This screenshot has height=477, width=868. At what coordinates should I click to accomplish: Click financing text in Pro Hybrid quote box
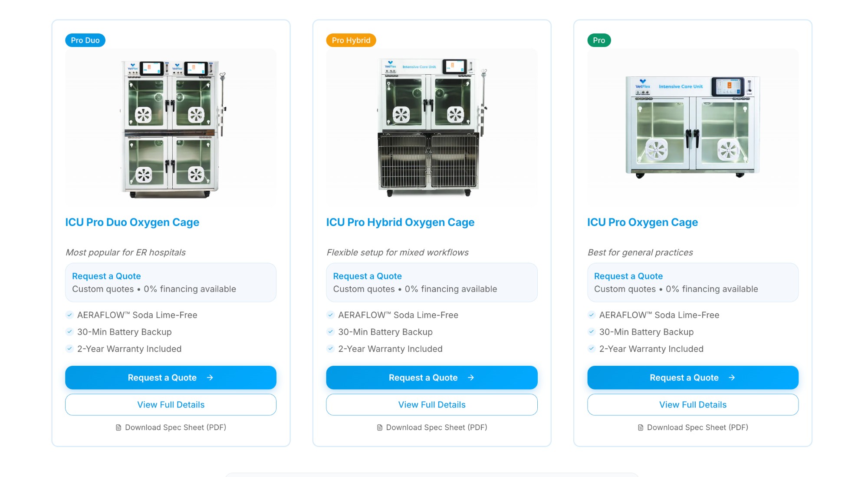(415, 289)
